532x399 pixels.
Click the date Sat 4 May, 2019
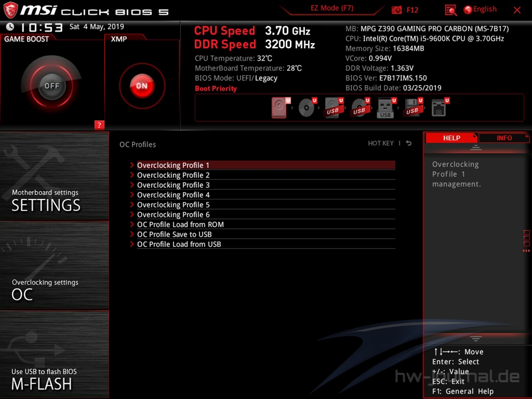(x=97, y=27)
